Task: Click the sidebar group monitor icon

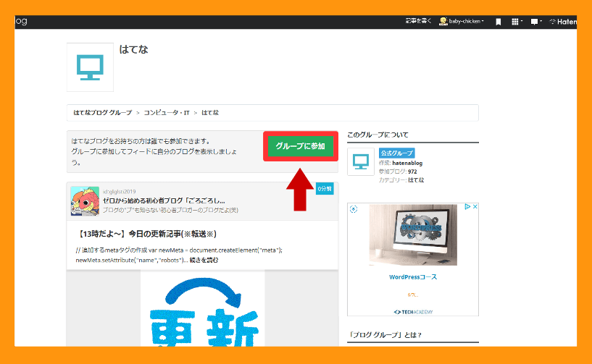Action: point(361,161)
